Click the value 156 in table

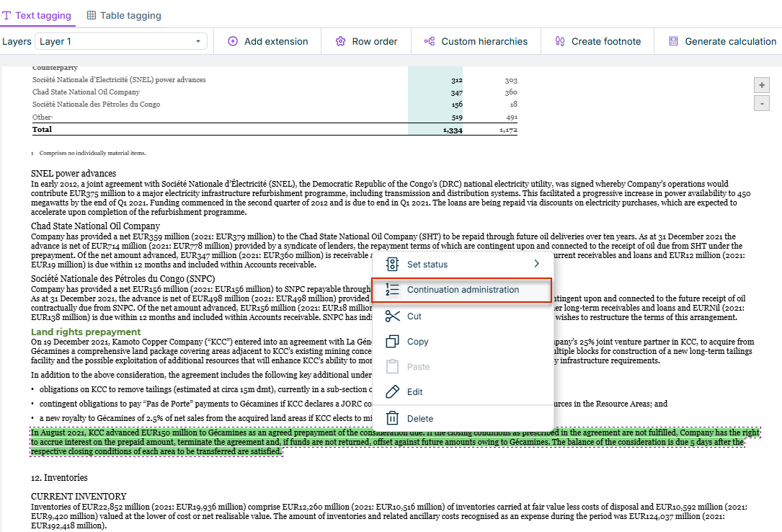457,105
